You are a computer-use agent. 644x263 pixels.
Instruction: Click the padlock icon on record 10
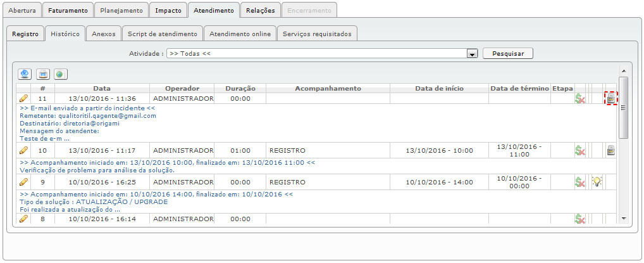pos(611,150)
